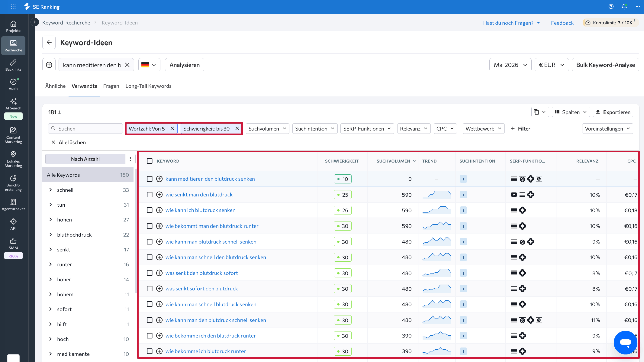Open the notifications bell
The image size is (644, 362).
624,7
